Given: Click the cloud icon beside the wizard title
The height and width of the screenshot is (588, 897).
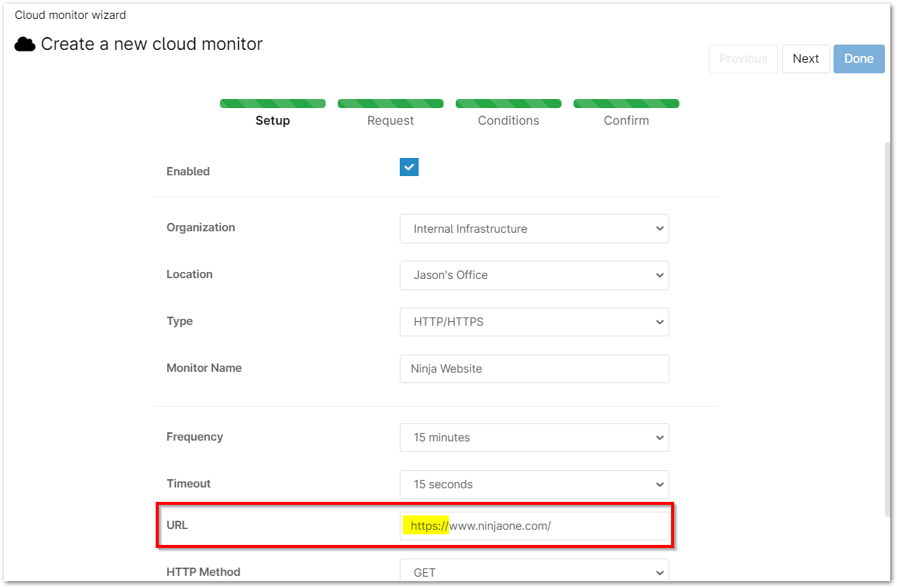Looking at the screenshot, I should coord(25,44).
